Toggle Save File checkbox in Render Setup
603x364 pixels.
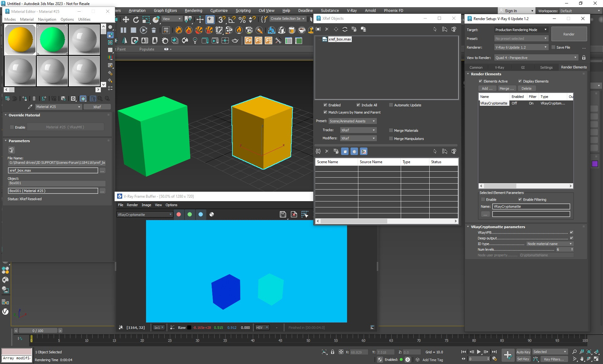(553, 47)
